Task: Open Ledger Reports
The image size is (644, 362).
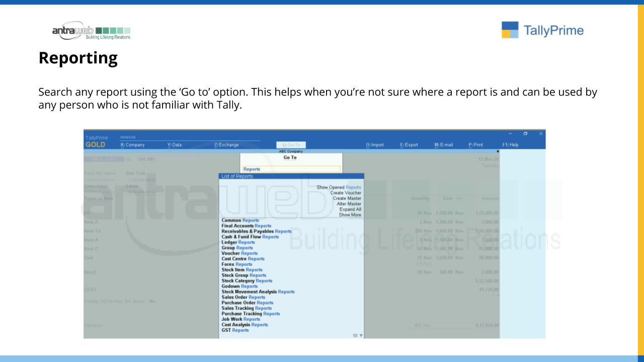Action: coord(238,242)
